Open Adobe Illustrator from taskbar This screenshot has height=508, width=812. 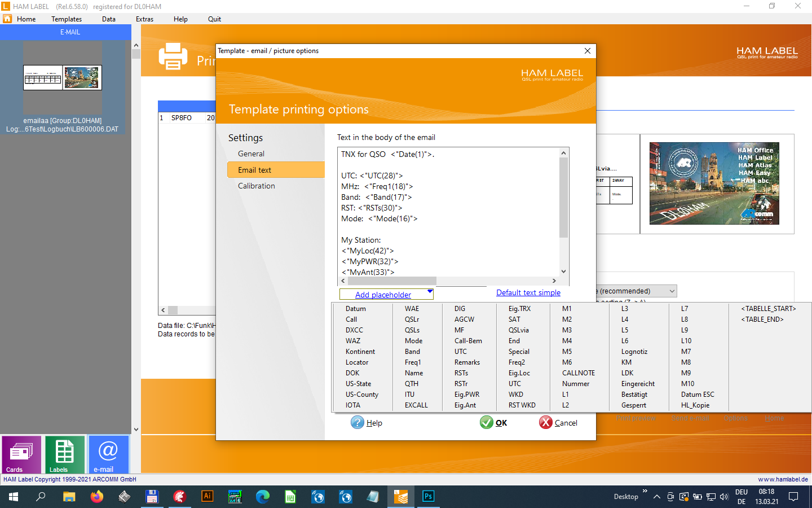pos(208,497)
